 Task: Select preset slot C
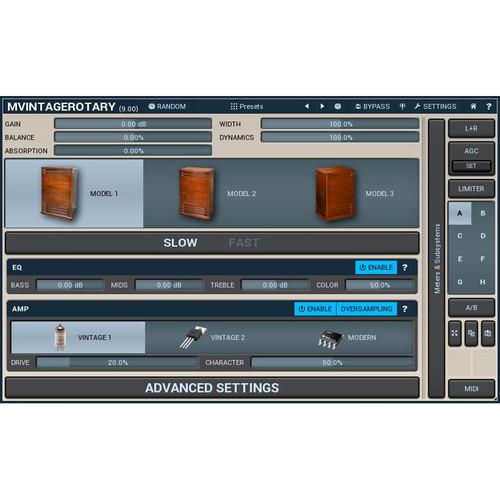pos(460,236)
